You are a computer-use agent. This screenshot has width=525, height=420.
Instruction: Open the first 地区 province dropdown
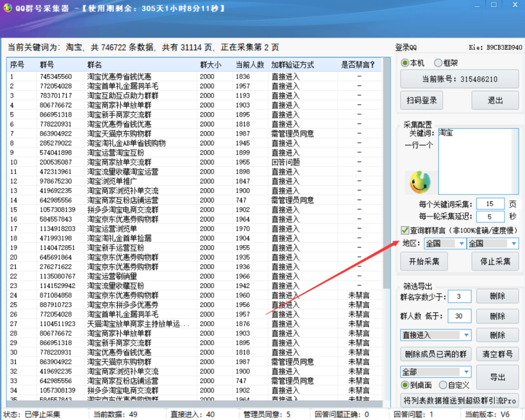(445, 244)
